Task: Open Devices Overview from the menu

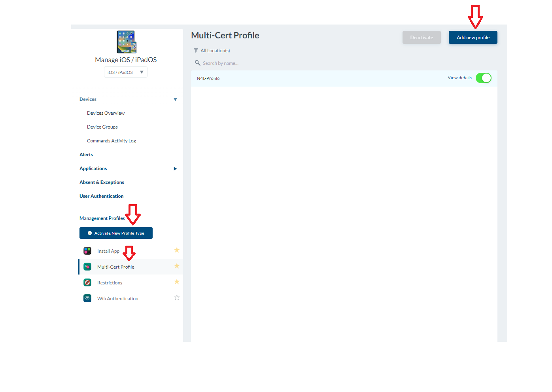Action: [x=106, y=113]
